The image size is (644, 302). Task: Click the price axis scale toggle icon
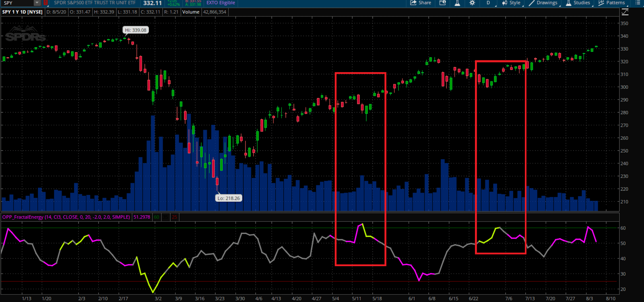pyautogui.click(x=625, y=12)
